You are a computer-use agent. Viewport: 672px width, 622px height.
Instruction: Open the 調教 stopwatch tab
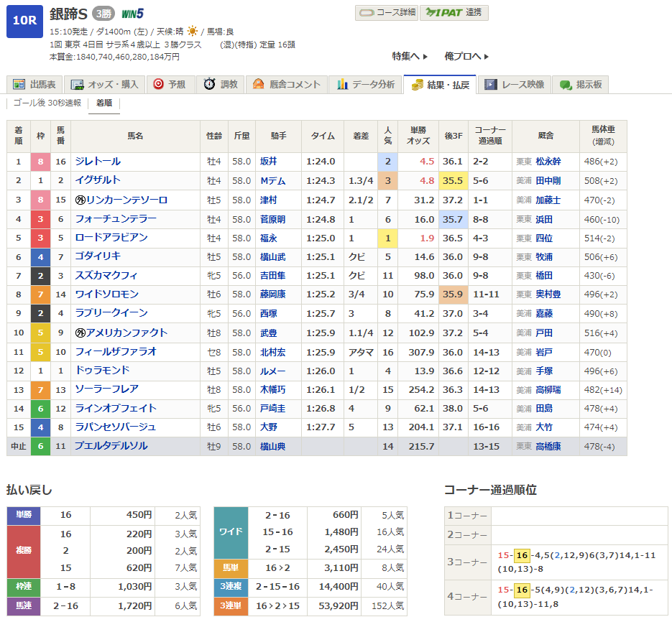[x=221, y=85]
